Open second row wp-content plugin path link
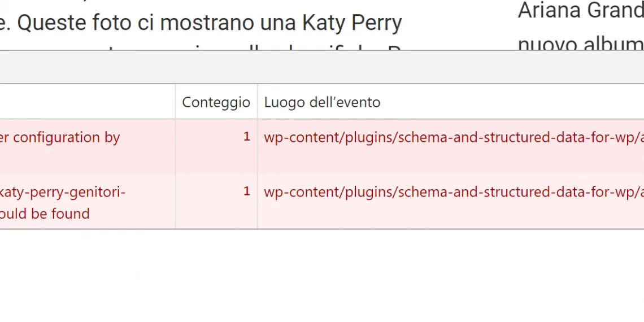 click(x=453, y=192)
